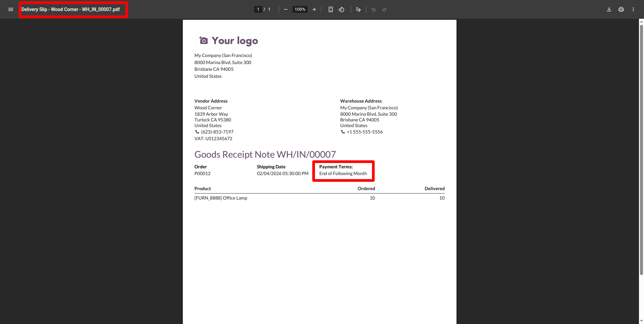This screenshot has height=324, width=644.
Task: Click My Company (San Francisco) header line
Action: 223,55
